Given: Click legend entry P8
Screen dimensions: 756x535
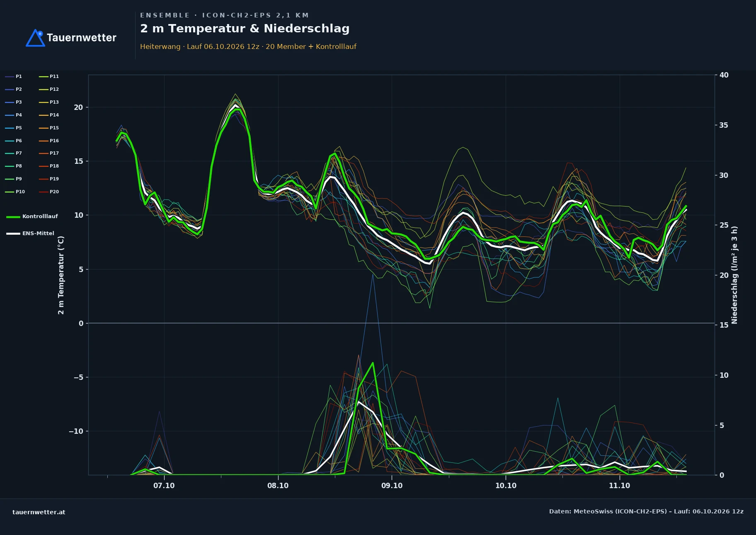Looking at the screenshot, I should [13, 166].
